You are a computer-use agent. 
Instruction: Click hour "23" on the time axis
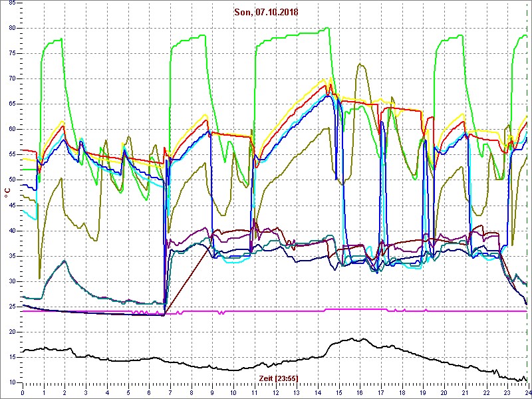pos(507,392)
